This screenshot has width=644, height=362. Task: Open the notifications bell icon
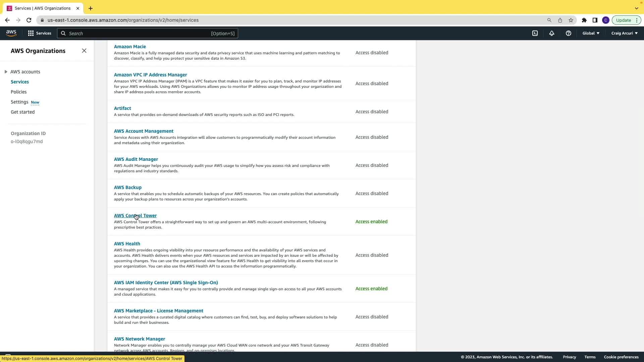click(x=552, y=33)
